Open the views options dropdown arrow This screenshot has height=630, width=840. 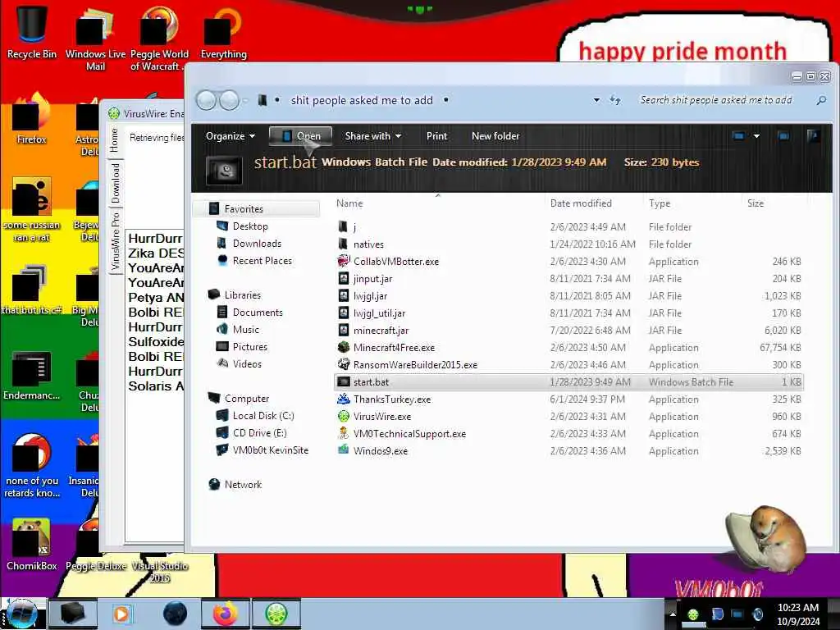pos(756,136)
